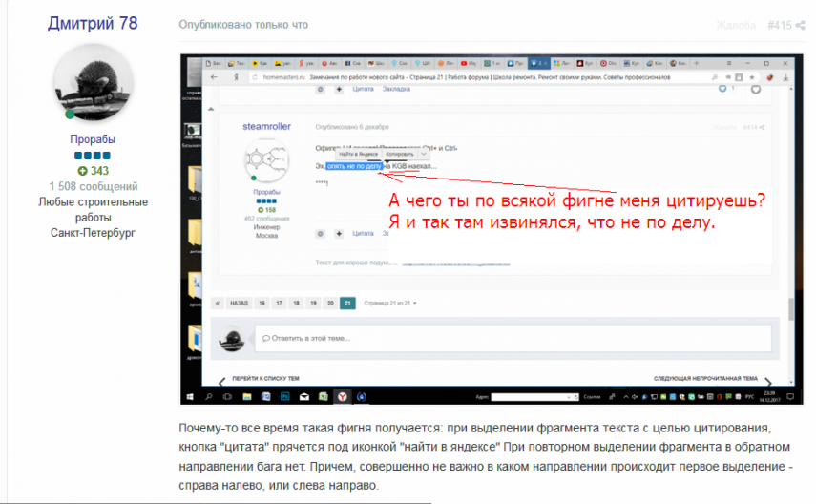In embedded screenshot, click taskbar search magnifier

(x=209, y=397)
